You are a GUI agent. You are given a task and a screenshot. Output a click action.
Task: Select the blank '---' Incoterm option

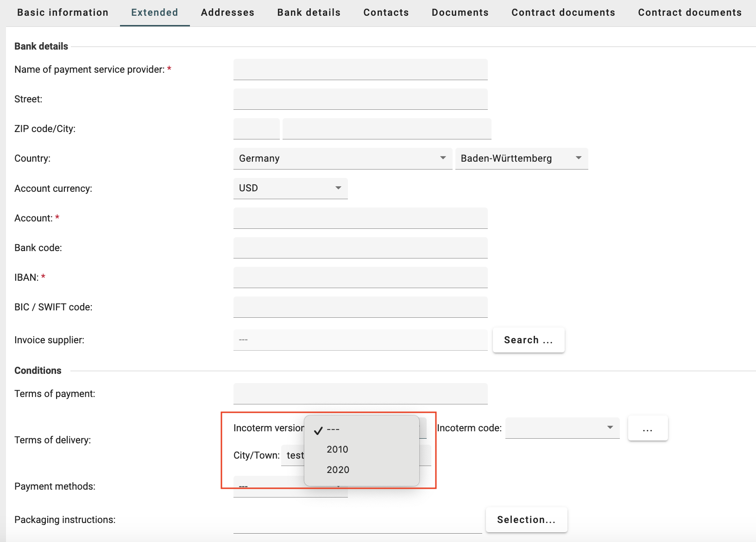point(334,429)
